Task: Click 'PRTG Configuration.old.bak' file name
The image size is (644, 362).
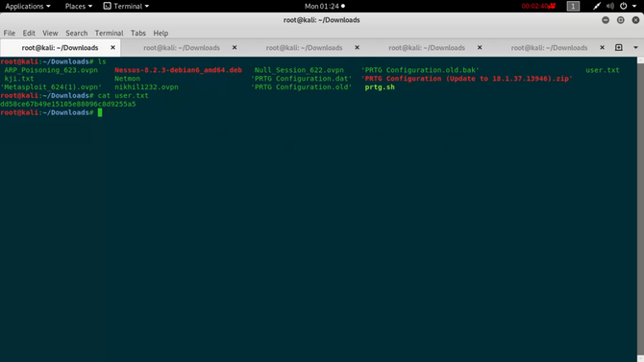Action: (420, 70)
